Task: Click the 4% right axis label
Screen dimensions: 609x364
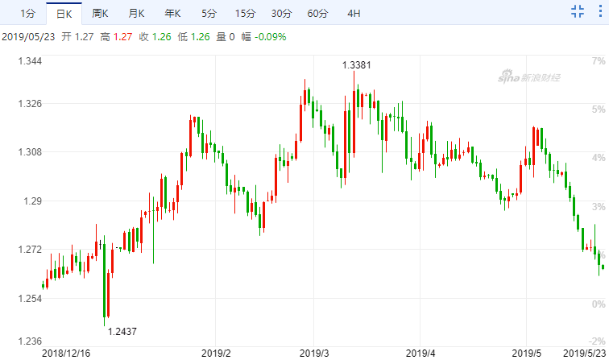Action: [x=599, y=158]
